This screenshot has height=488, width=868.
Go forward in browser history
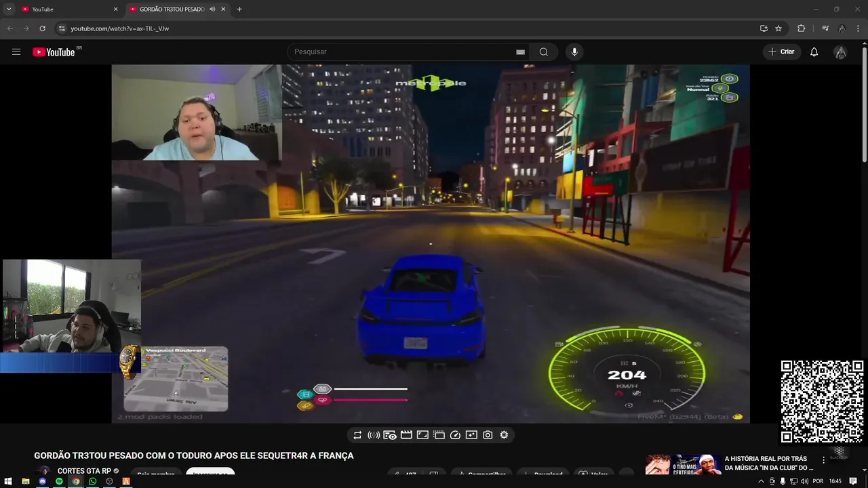point(26,28)
